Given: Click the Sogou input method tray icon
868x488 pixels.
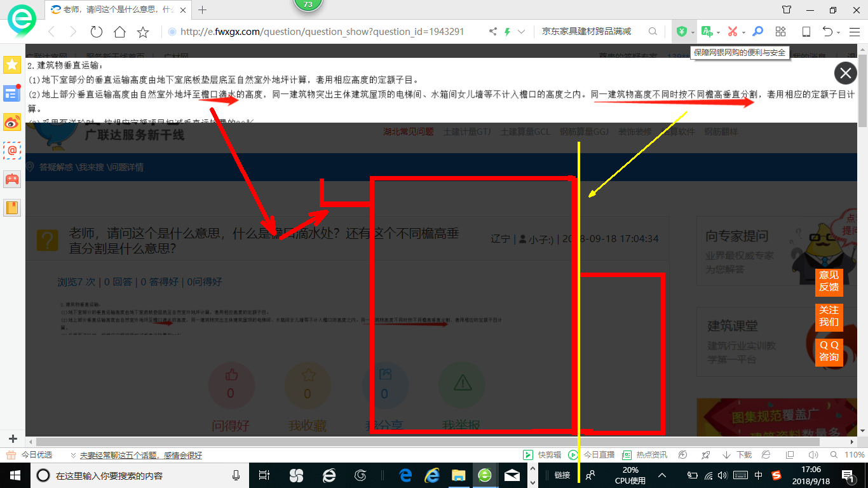Looking at the screenshot, I should pyautogui.click(x=776, y=475).
